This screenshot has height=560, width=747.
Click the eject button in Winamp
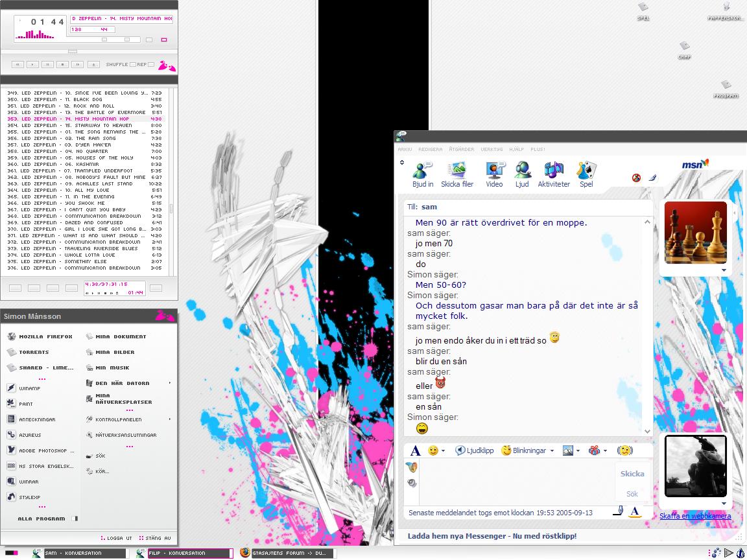point(93,64)
